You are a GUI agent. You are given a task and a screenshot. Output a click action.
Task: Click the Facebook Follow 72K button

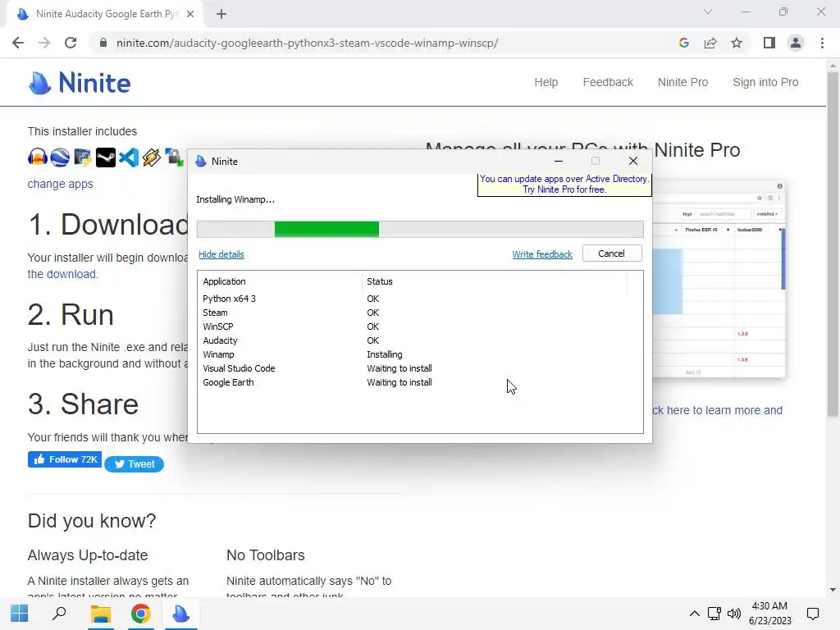(65, 459)
